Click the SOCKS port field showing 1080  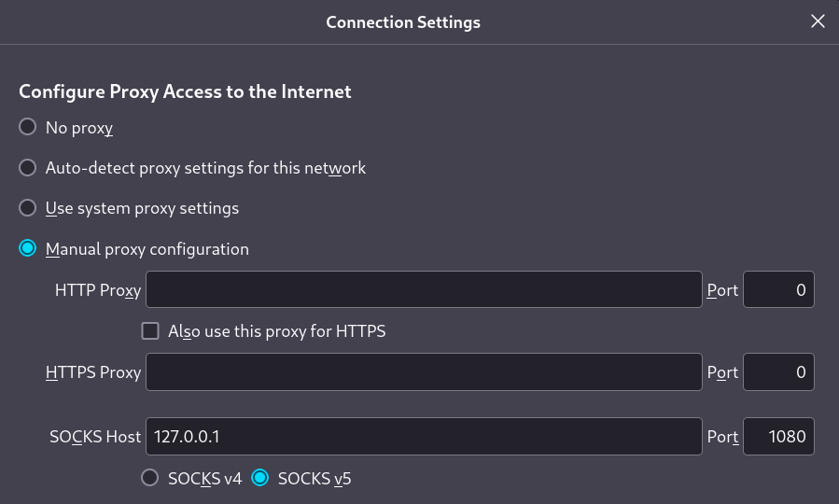point(778,436)
